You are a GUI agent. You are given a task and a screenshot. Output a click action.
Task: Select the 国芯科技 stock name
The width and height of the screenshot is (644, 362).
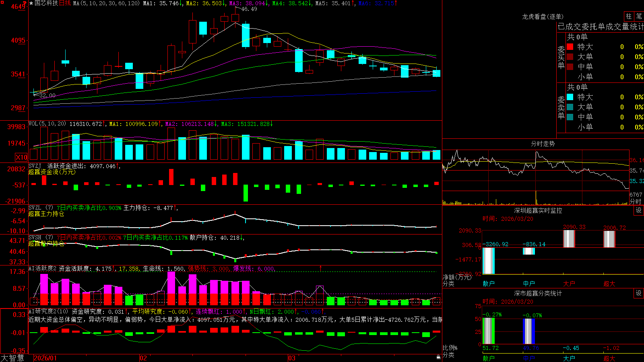[46, 3]
